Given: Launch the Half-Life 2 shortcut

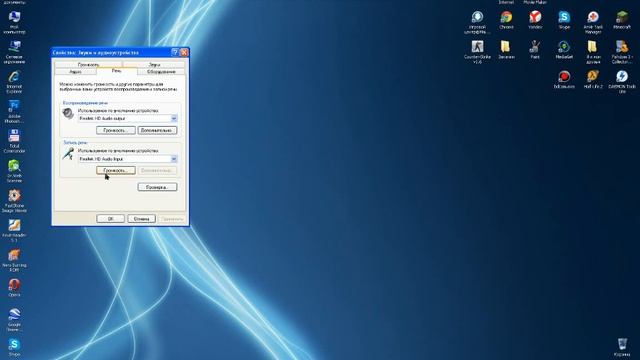Looking at the screenshot, I should 593,79.
